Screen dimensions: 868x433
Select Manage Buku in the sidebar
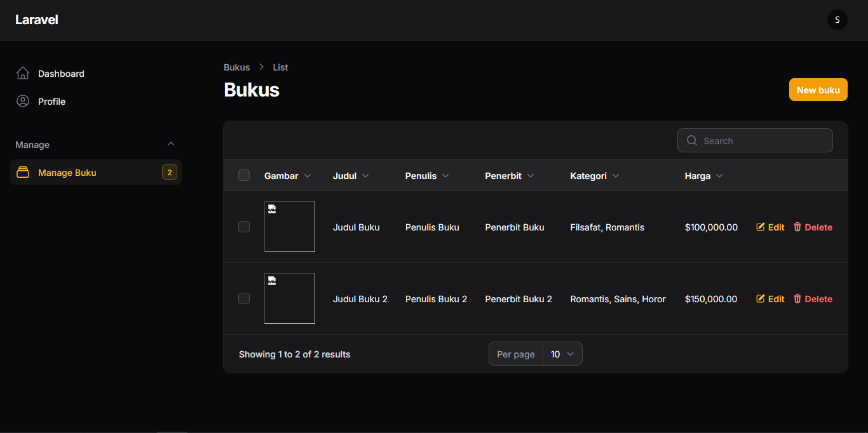click(x=67, y=173)
